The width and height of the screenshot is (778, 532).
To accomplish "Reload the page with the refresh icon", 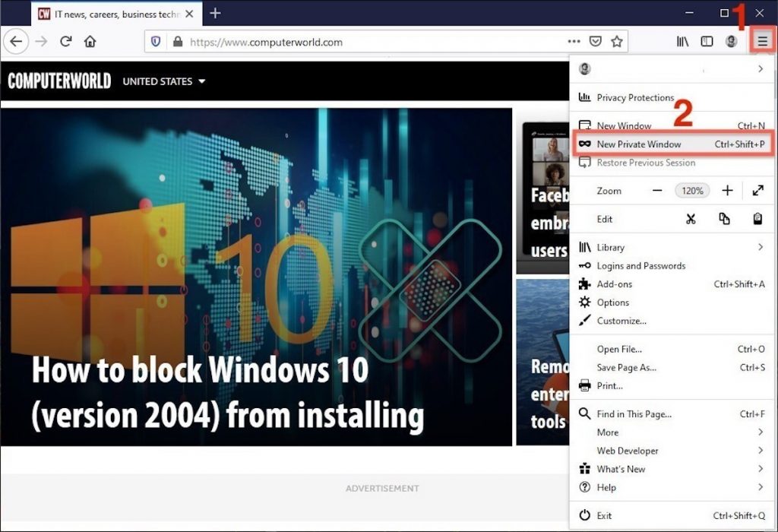I will pyautogui.click(x=66, y=42).
